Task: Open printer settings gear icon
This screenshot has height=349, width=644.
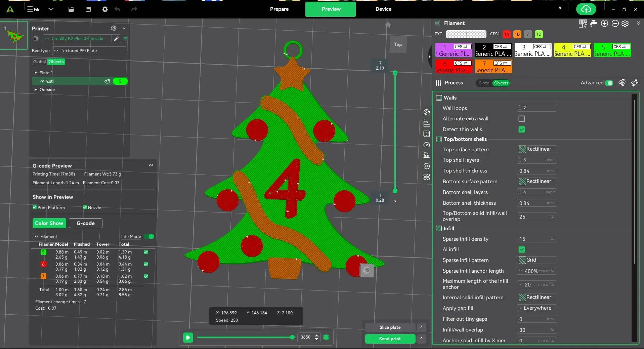Action: coord(114,28)
